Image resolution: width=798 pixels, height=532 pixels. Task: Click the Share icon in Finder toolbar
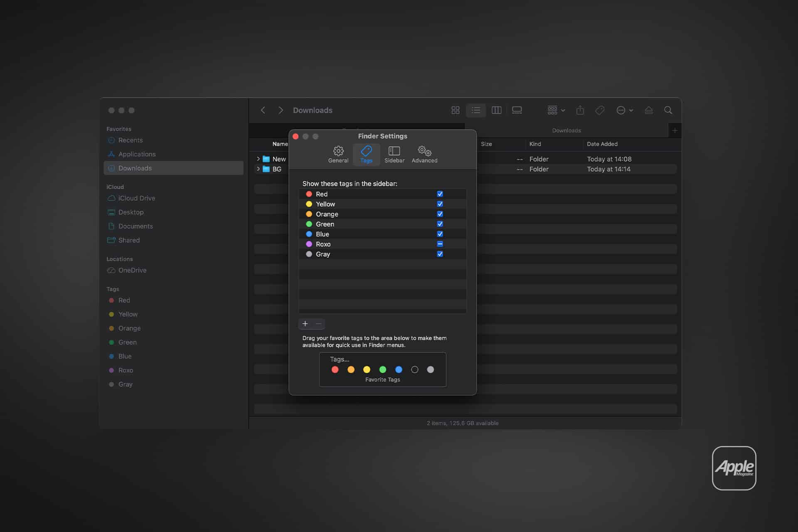pyautogui.click(x=580, y=110)
